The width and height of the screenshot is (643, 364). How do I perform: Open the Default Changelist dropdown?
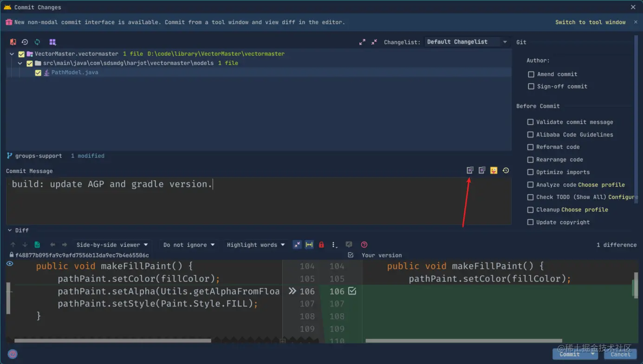tap(468, 42)
